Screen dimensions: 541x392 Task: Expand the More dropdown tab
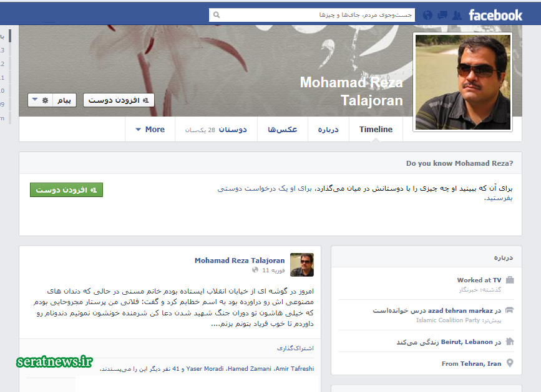point(150,129)
